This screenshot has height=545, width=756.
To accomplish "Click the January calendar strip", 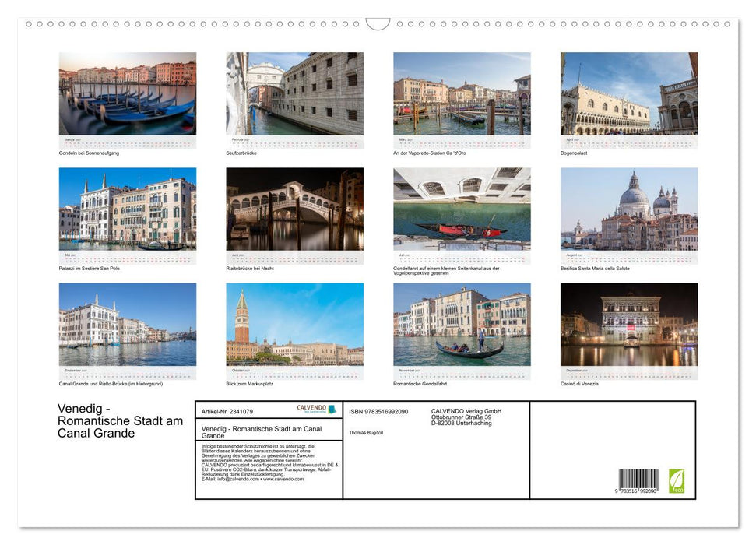I will [127, 142].
